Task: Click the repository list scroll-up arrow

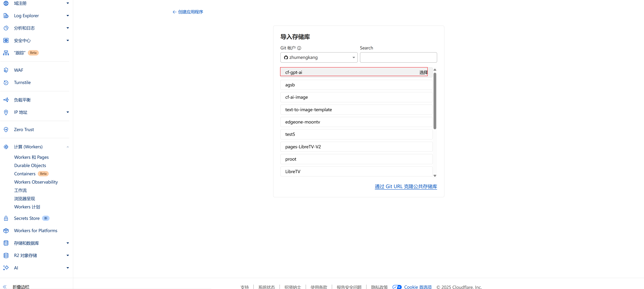Action: pos(435,70)
